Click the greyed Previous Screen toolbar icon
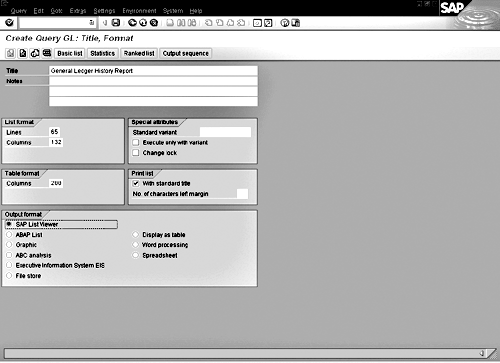The image size is (500, 363). tap(11, 53)
